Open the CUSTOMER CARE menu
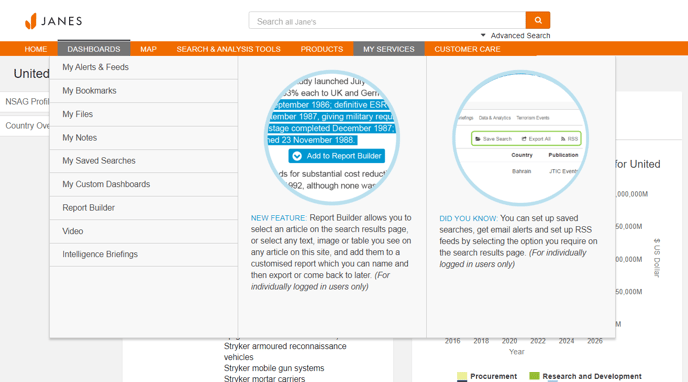Image resolution: width=688 pixels, height=382 pixels. [x=467, y=49]
